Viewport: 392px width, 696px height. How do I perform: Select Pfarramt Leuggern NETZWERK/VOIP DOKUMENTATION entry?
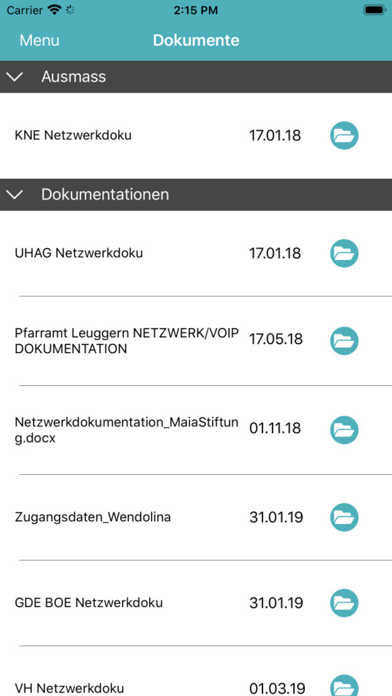tap(127, 341)
